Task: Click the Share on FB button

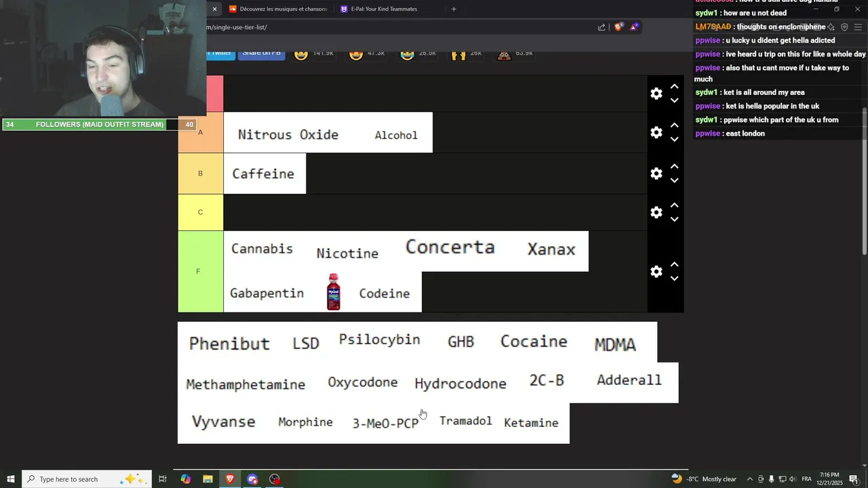Action: pos(261,54)
